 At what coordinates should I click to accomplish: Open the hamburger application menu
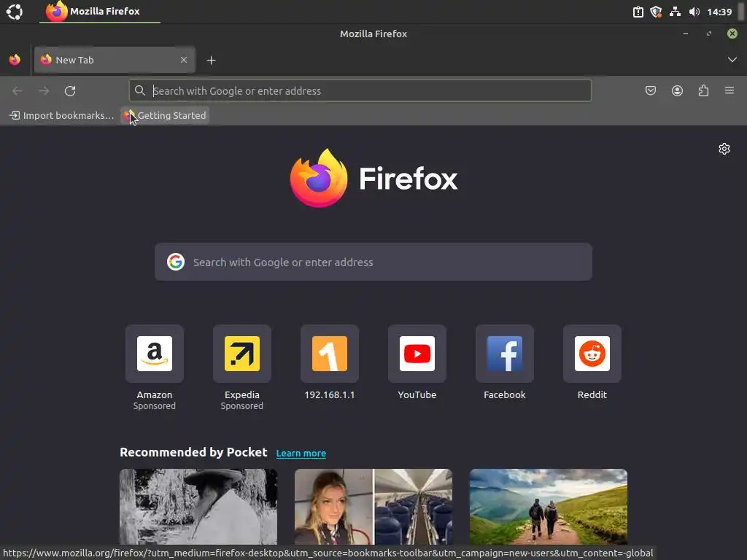pyautogui.click(x=729, y=90)
